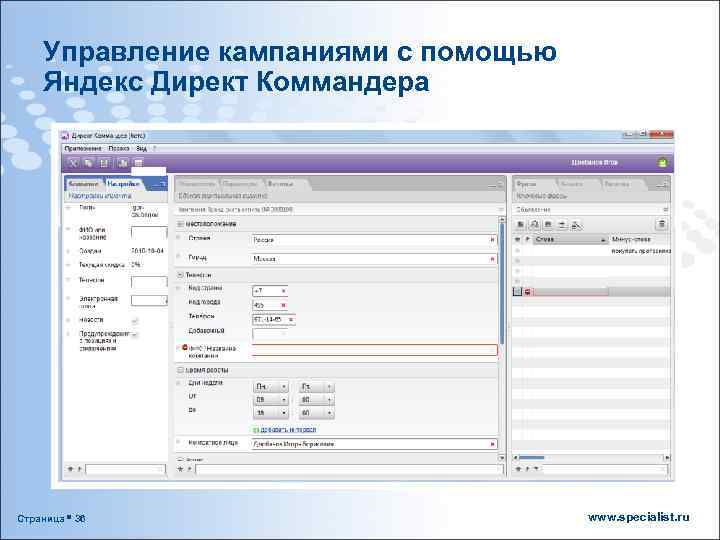This screenshot has width=720, height=540.
Task: Click the second purple toolbar icon (copy-like)
Action: pyautogui.click(x=89, y=163)
